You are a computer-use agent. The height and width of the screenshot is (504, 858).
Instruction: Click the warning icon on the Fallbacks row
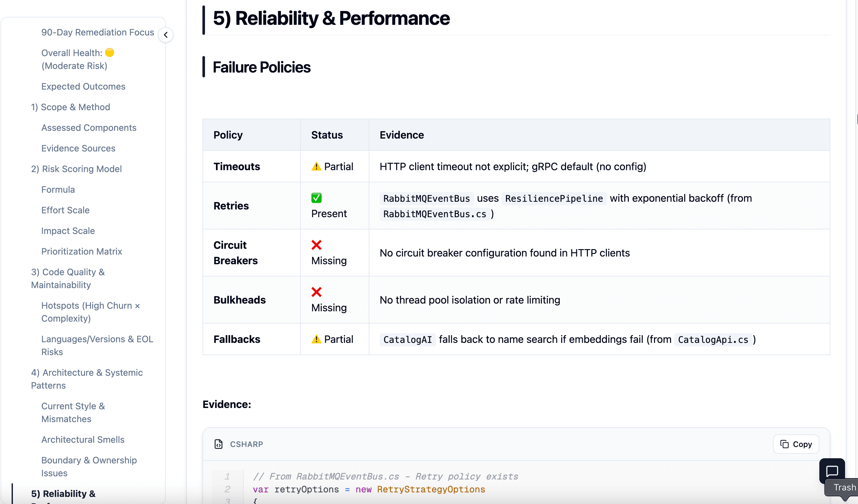(x=316, y=339)
